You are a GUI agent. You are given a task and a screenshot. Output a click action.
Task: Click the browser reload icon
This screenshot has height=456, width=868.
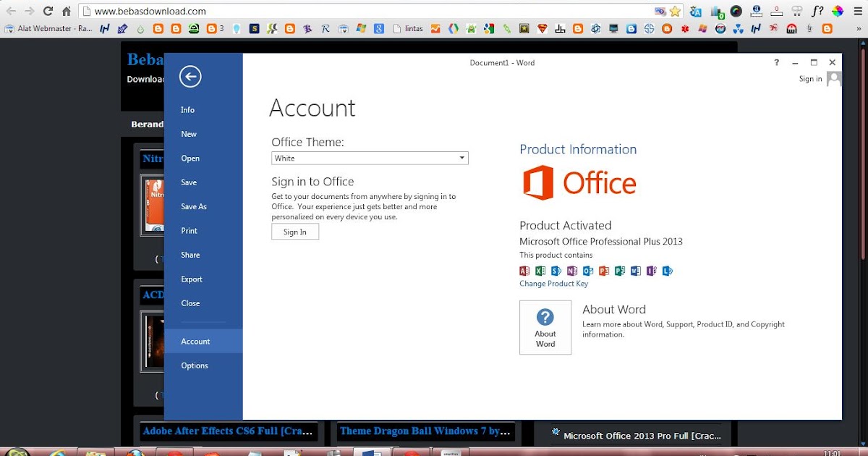coord(48,11)
